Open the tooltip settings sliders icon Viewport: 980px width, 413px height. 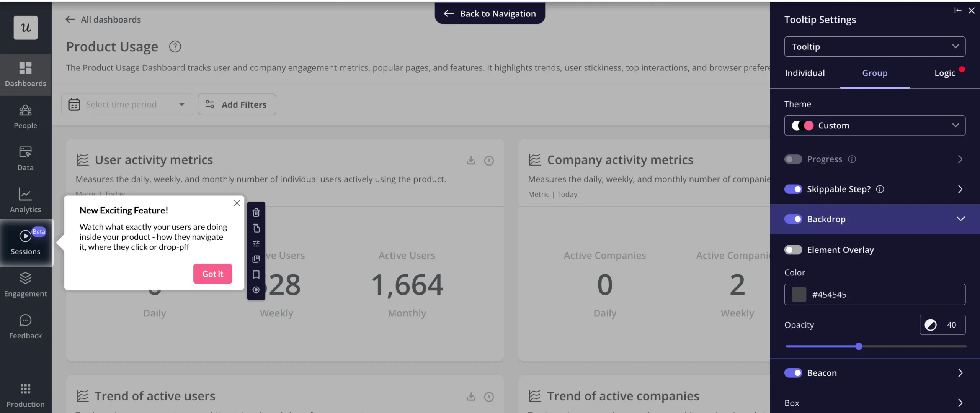pyautogui.click(x=256, y=244)
